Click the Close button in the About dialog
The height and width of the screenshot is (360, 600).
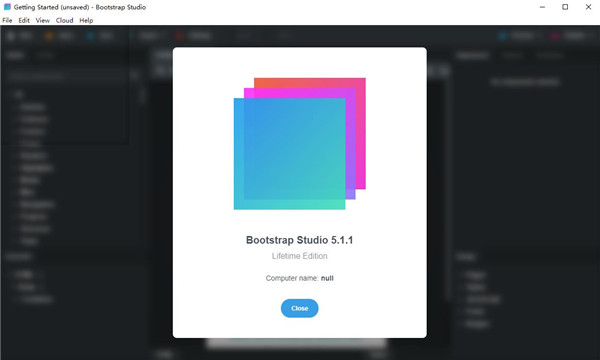coord(299,308)
